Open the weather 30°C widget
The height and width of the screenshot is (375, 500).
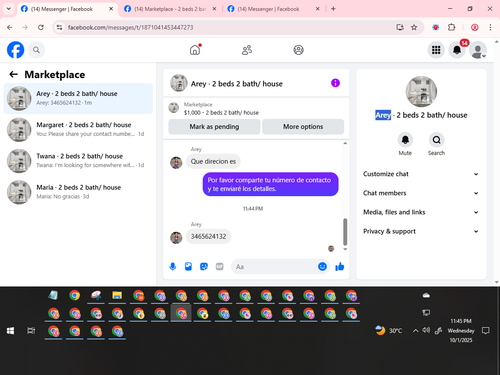tap(388, 330)
